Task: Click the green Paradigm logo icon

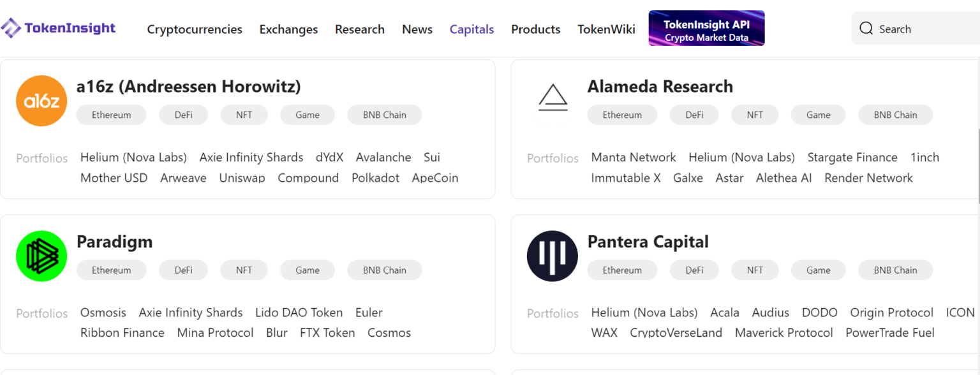Action: coord(41,256)
